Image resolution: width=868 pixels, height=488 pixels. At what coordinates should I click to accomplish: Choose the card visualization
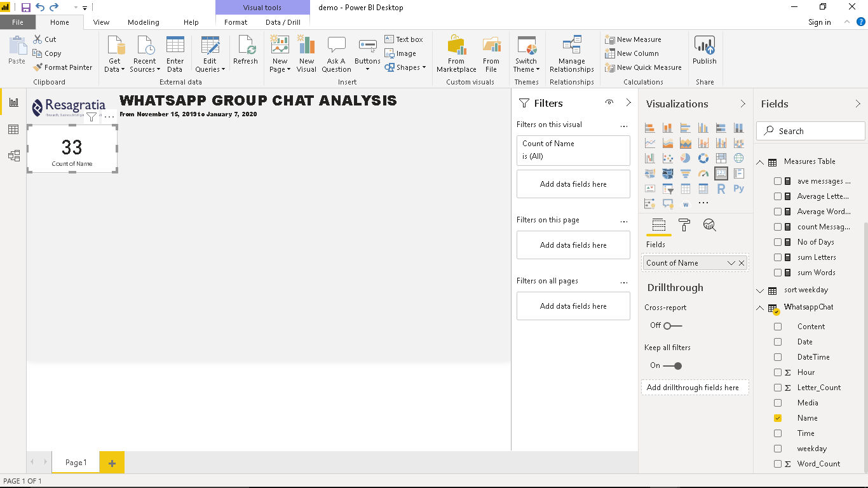(721, 173)
